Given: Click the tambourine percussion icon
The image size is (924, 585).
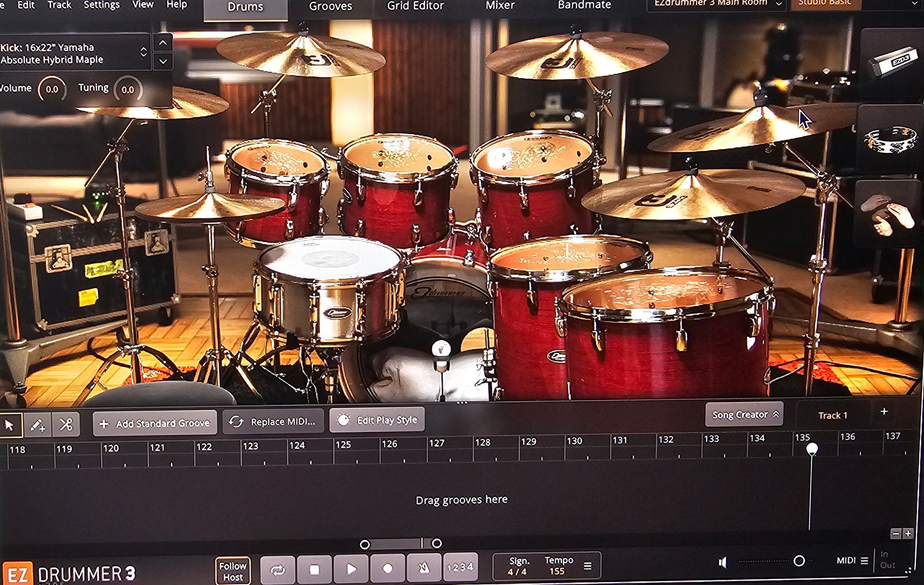Looking at the screenshot, I should point(890,140).
